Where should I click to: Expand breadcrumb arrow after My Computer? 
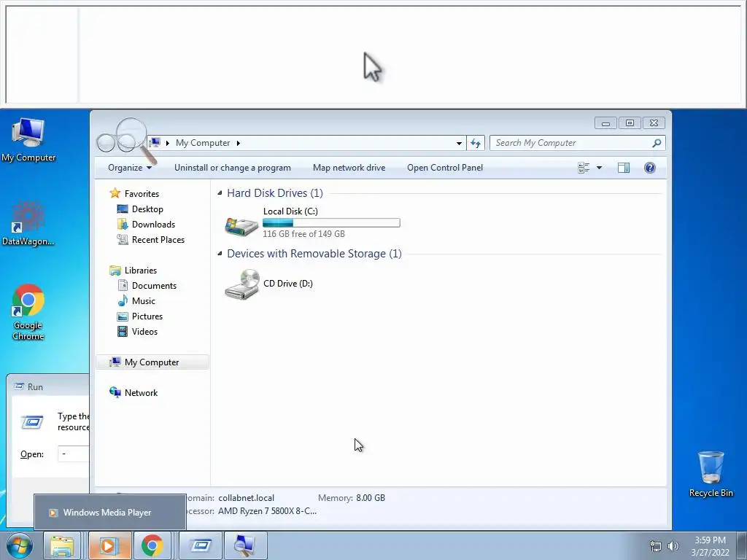[x=239, y=143]
